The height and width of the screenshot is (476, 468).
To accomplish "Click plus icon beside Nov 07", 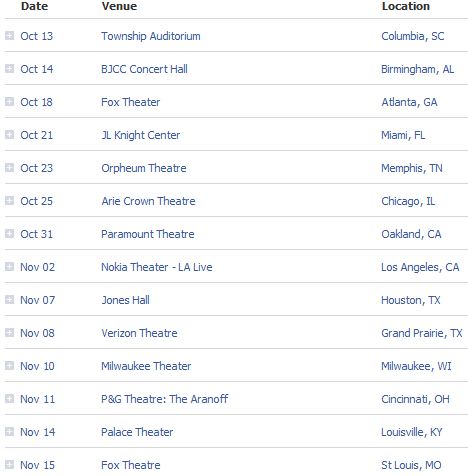I will click(9, 299).
